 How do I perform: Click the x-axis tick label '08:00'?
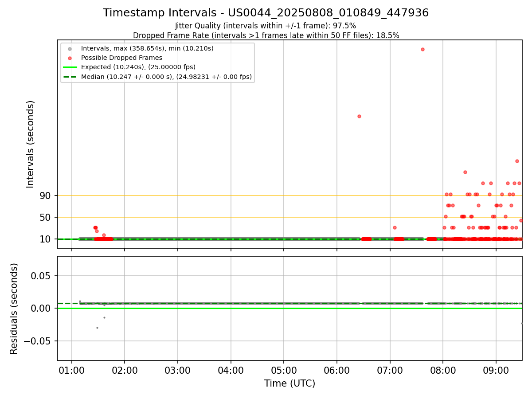click(x=442, y=370)
